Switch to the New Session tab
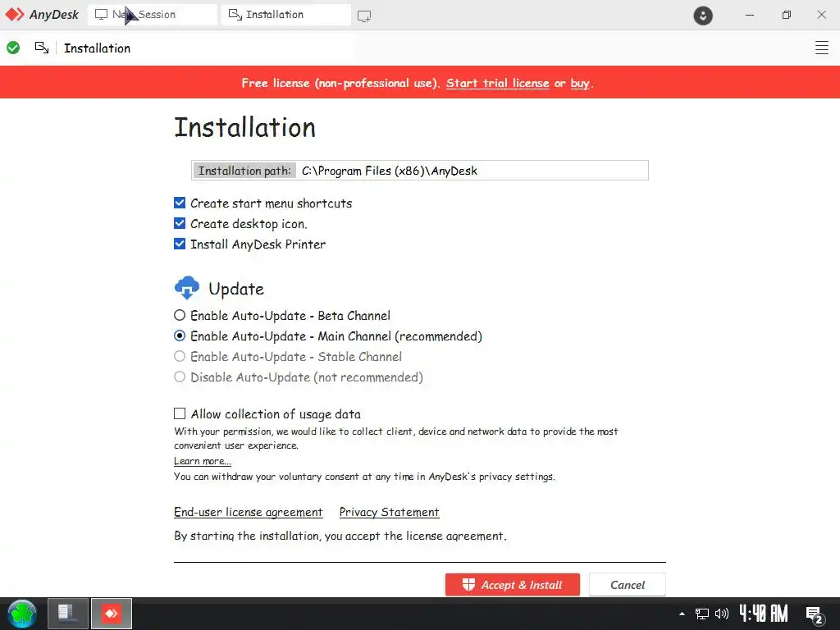 pyautogui.click(x=153, y=15)
